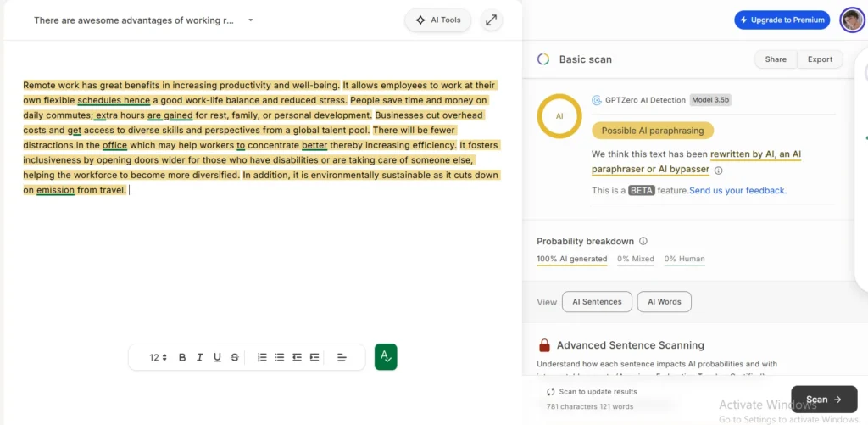Click the Scan button
868x425 pixels.
[824, 400]
